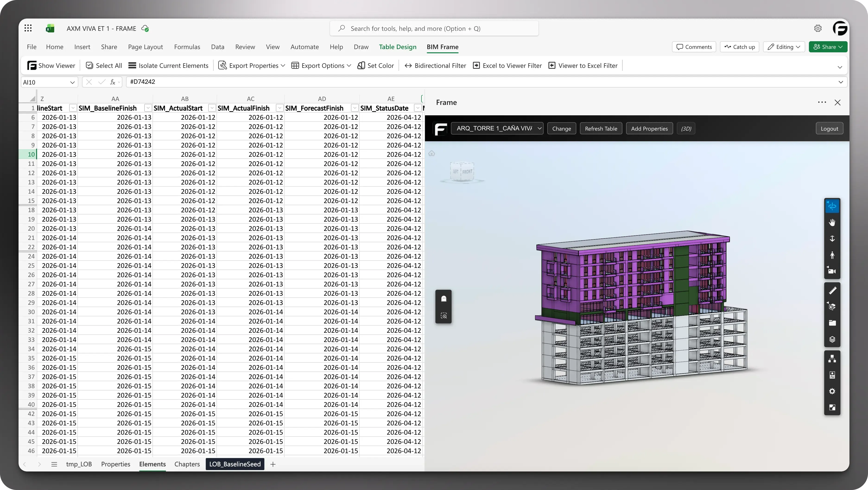Click the cloud saved status icon
868x490 pixels.
145,29
